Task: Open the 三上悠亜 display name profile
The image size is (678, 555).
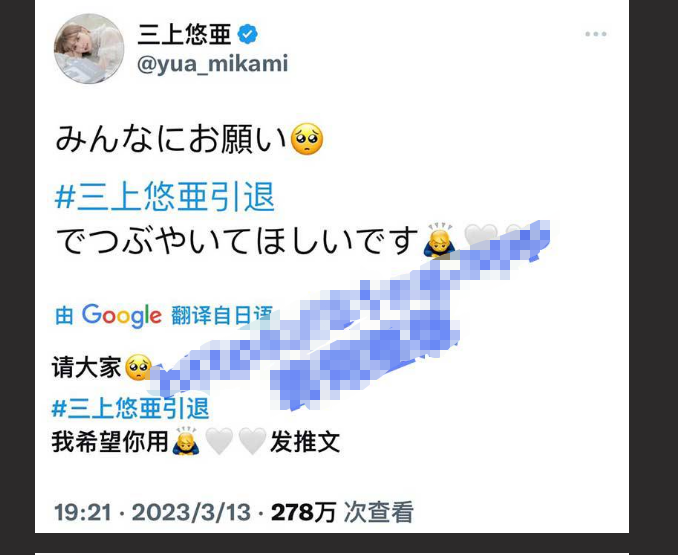Action: click(x=185, y=35)
